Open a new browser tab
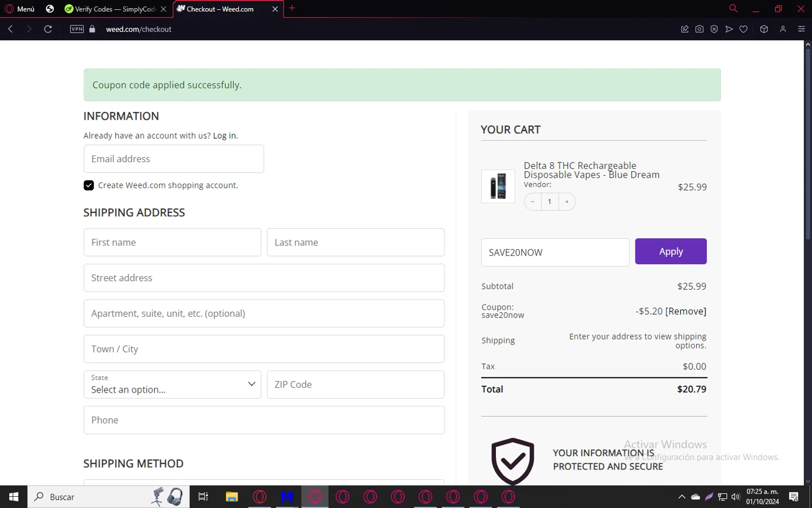The height and width of the screenshot is (508, 812). [x=292, y=8]
